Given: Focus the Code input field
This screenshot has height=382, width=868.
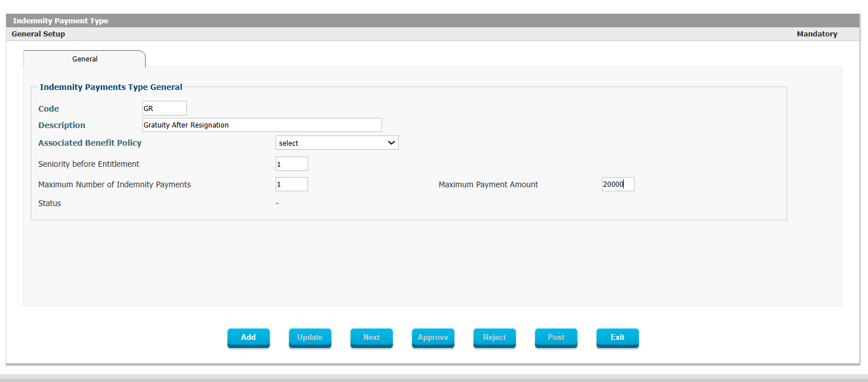Looking at the screenshot, I should pos(164,108).
